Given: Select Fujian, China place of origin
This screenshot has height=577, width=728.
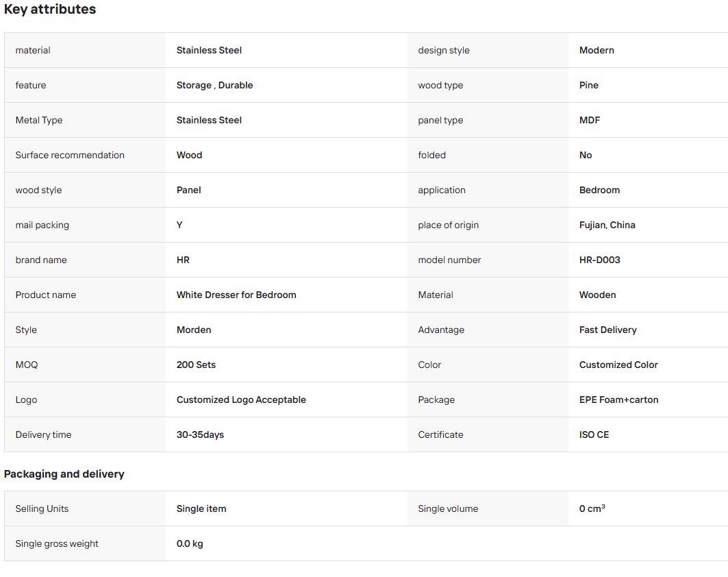Looking at the screenshot, I should (607, 225).
